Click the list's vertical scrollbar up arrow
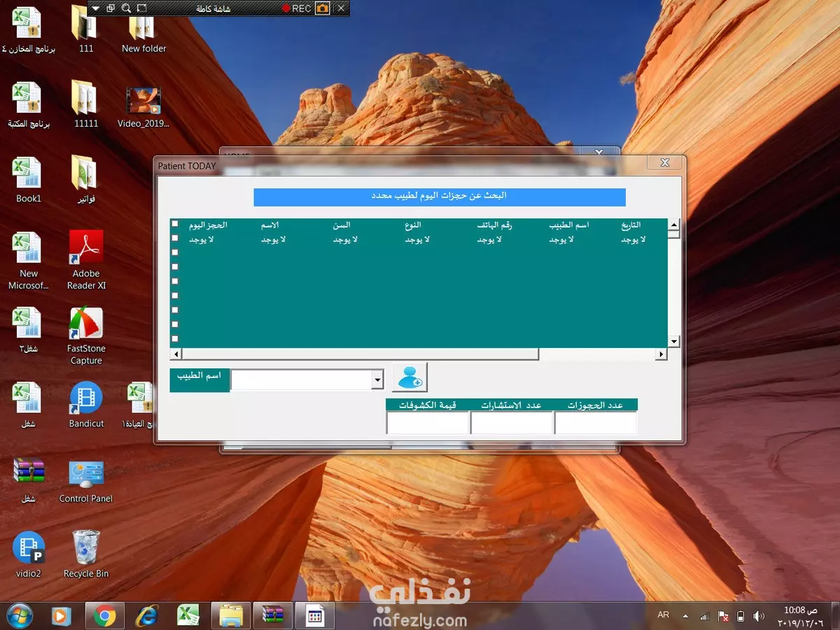Screen dimensions: 840x630 click(673, 225)
